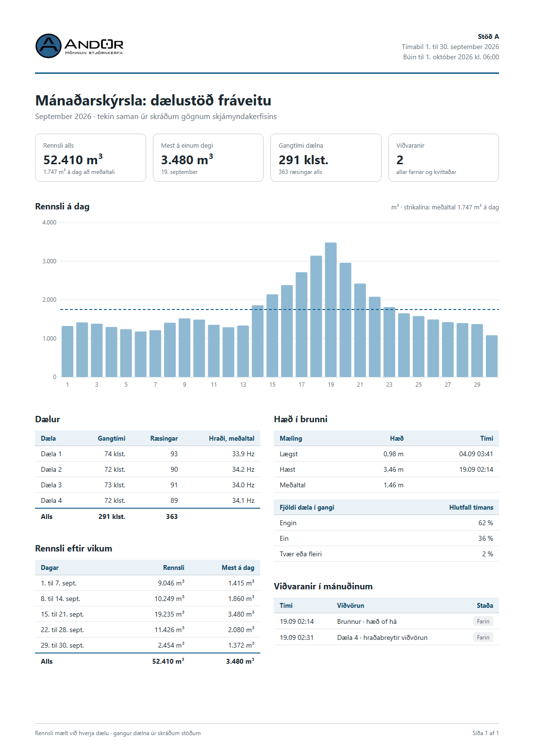Viewport: 534px width, 756px height.
Task: Select the '4.000' y-axis label
Action: 49,223
